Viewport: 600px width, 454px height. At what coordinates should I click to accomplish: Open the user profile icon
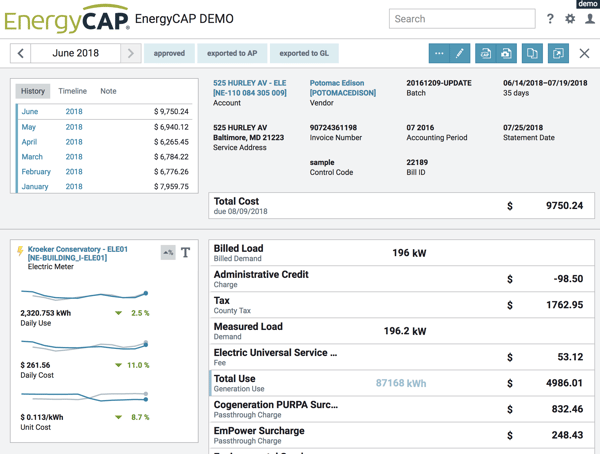tap(589, 18)
